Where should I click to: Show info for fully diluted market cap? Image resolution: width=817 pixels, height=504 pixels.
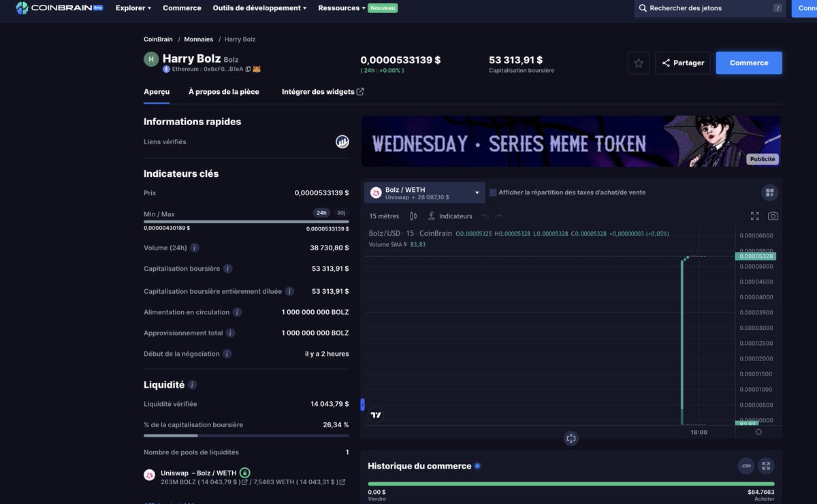tap(289, 291)
